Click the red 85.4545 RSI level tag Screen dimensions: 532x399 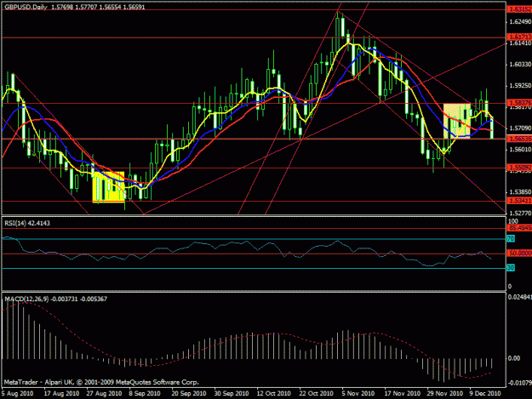coord(519,228)
